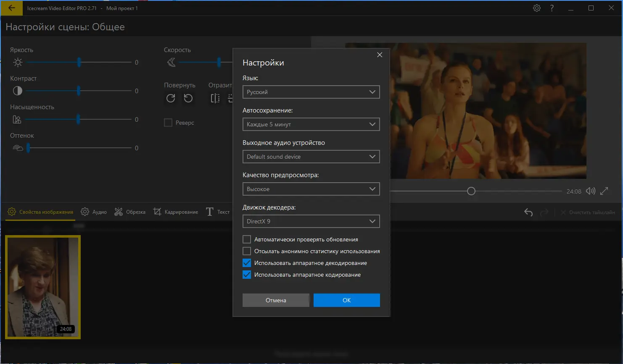Open settings via the top gear icon
Viewport: 623px width, 364px height.
tap(536, 8)
